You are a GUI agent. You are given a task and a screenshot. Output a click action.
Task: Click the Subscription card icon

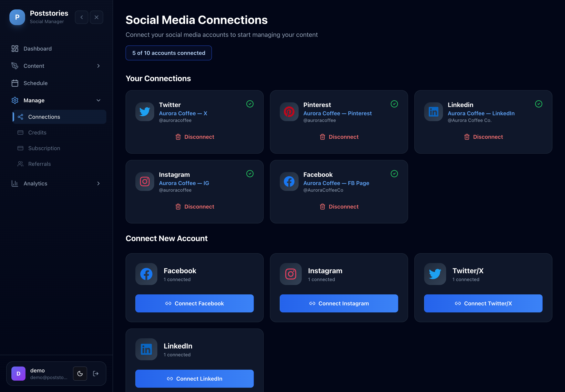pos(20,148)
